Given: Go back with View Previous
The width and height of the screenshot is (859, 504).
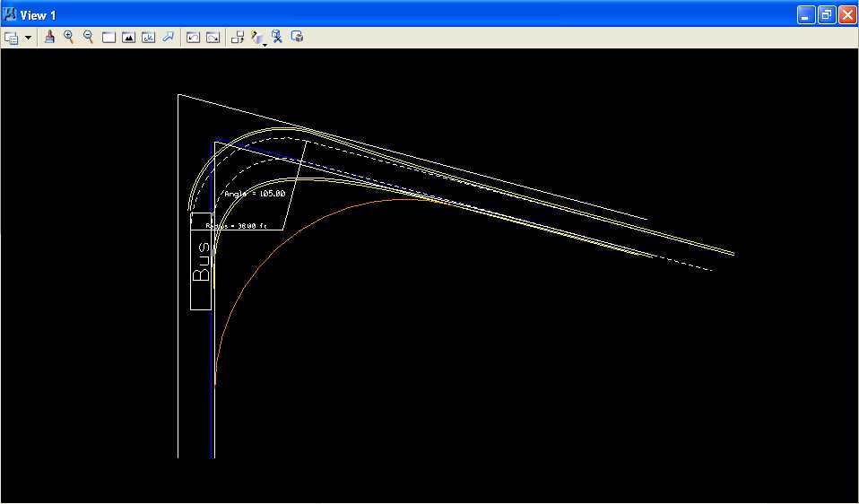Looking at the screenshot, I should pyautogui.click(x=193, y=38).
